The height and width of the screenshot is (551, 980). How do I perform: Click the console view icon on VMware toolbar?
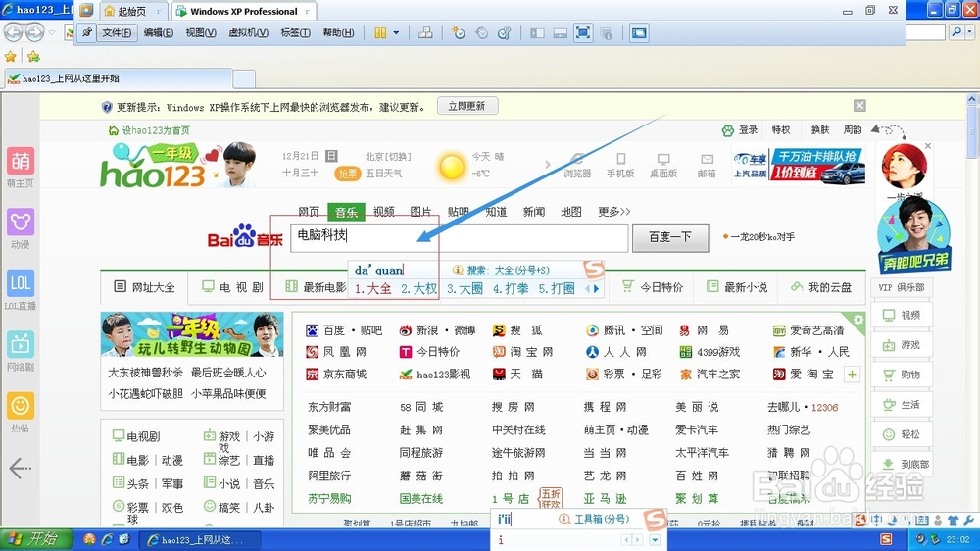639,32
